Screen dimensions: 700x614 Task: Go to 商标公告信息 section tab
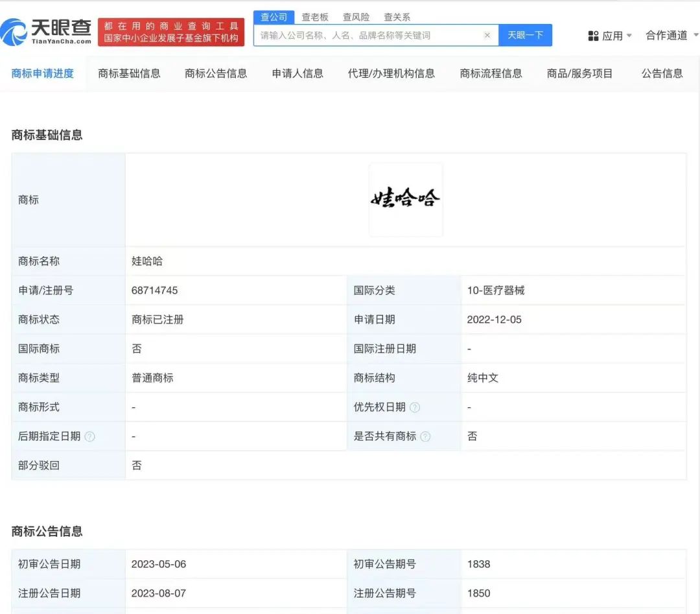(x=216, y=73)
